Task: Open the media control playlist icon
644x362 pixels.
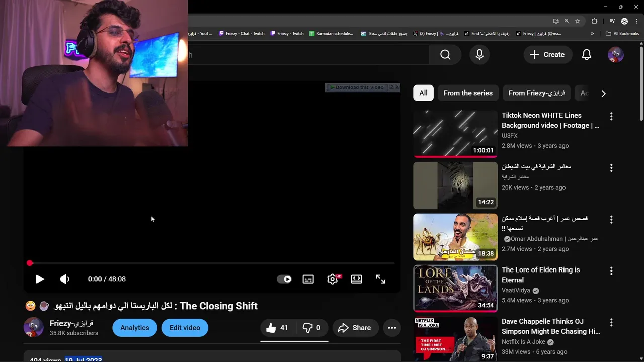Action: [x=612, y=21]
